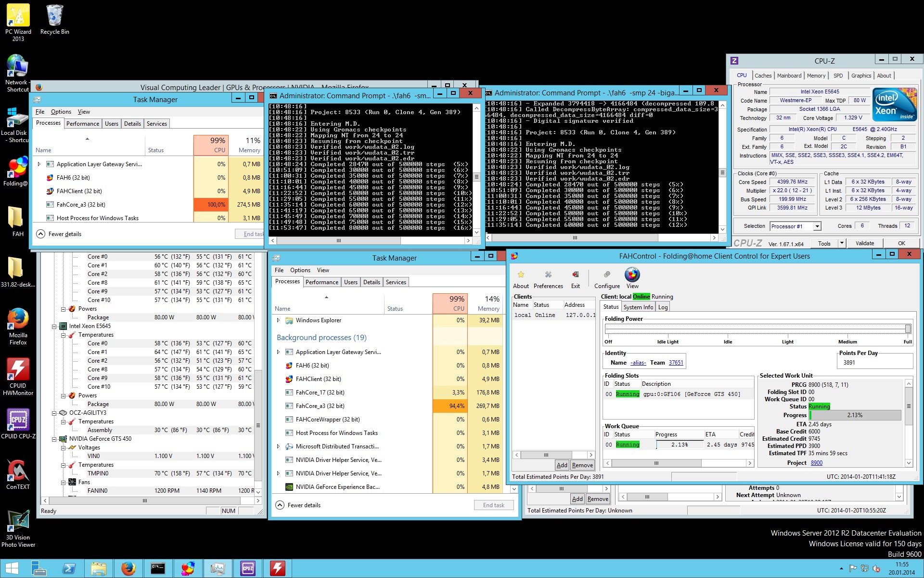This screenshot has height=578, width=924.
Task: Open the Processor #1 selection dropdown in CPU-Z
Action: (x=817, y=226)
